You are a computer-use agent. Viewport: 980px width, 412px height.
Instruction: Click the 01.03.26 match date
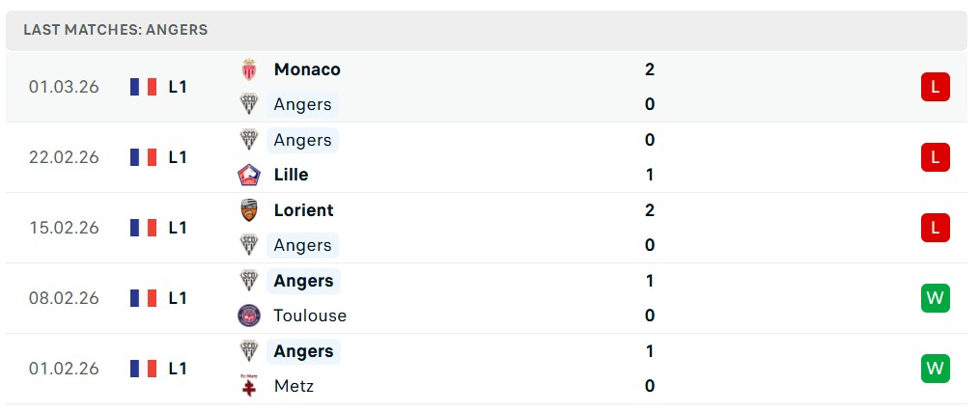pyautogui.click(x=64, y=87)
